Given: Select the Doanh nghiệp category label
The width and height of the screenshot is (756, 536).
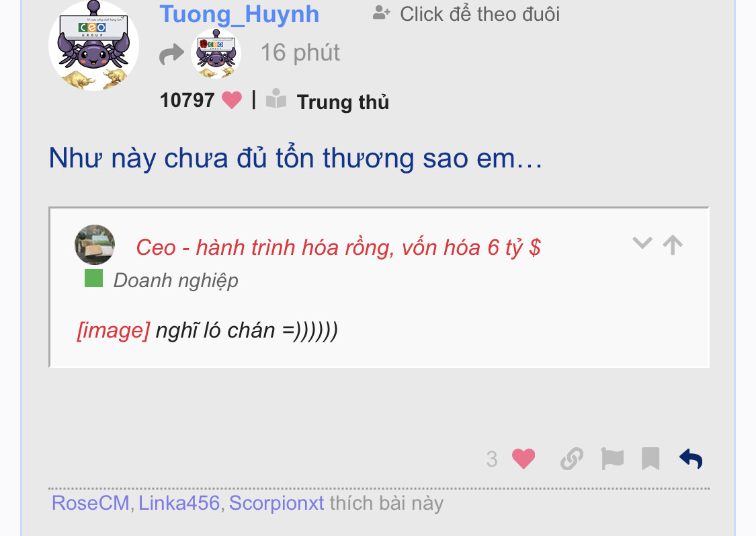Looking at the screenshot, I should [176, 280].
